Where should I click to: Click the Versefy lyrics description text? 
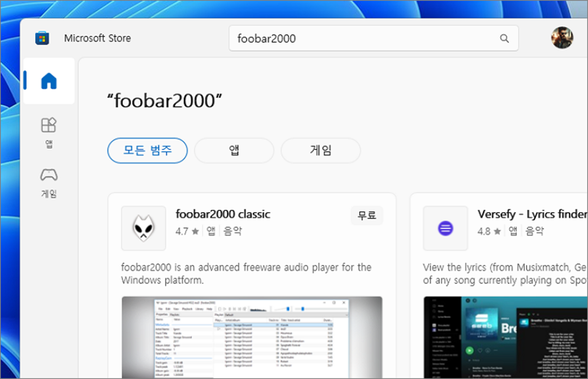click(x=505, y=274)
